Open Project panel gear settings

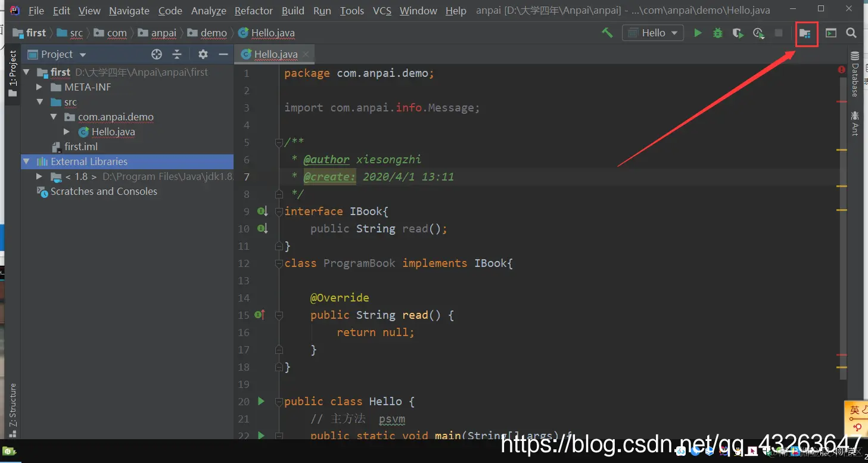pos(203,54)
